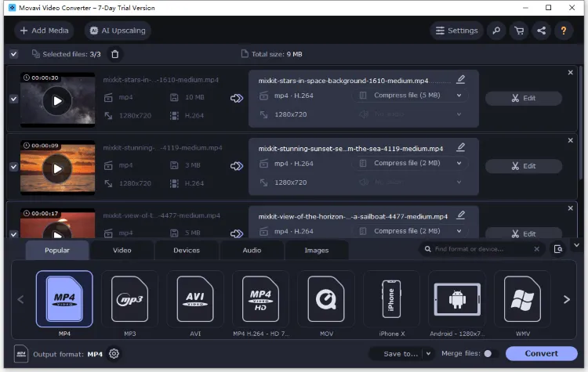
Task: Switch to the Images tab
Action: coord(317,251)
